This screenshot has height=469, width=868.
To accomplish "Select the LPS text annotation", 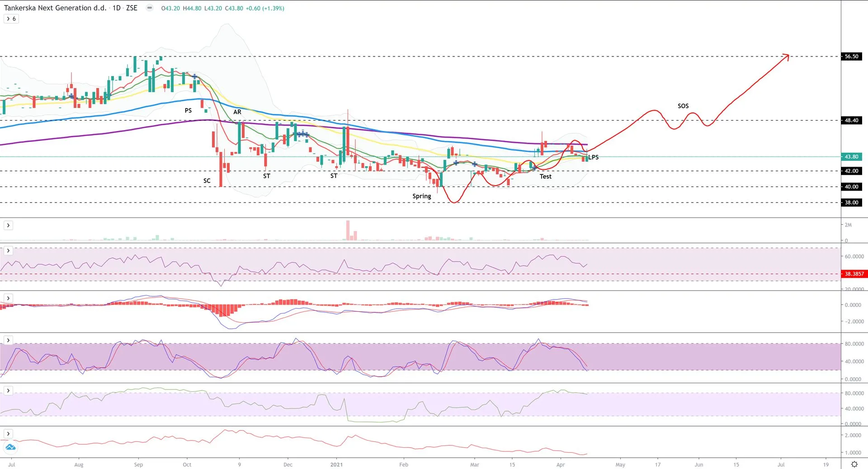I will point(594,157).
